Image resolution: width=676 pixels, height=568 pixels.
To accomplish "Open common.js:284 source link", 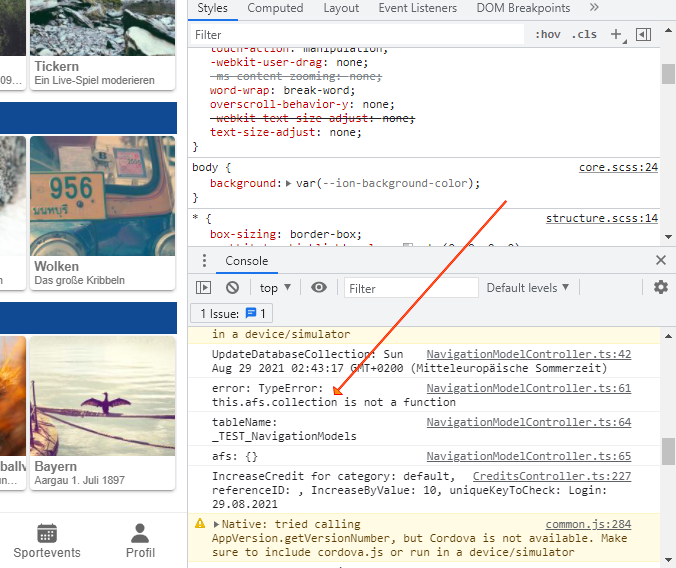I will point(588,524).
